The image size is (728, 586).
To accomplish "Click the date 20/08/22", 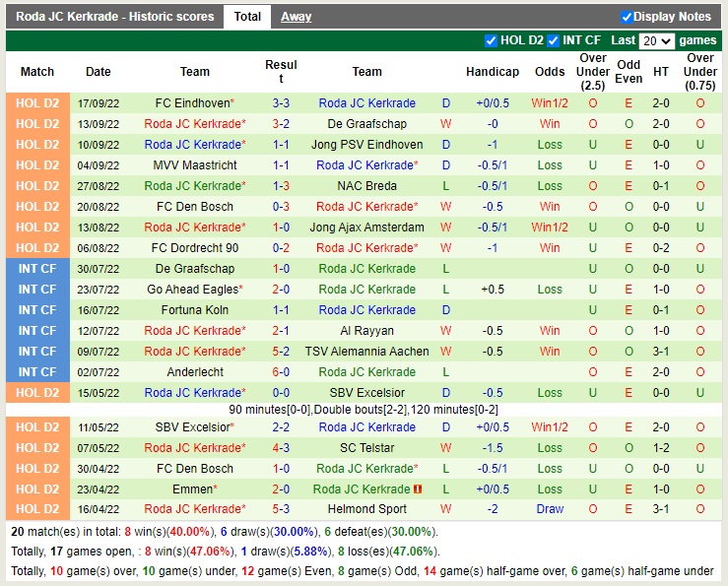I will 98,207.
